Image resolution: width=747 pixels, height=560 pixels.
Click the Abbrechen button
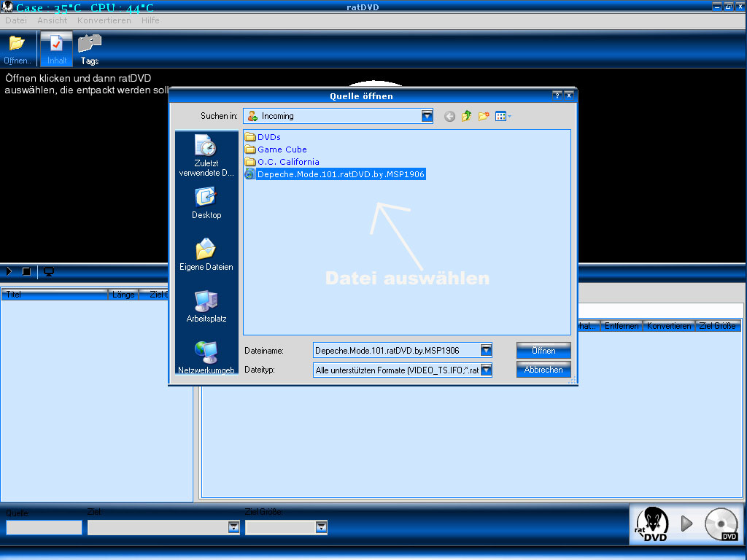click(543, 370)
